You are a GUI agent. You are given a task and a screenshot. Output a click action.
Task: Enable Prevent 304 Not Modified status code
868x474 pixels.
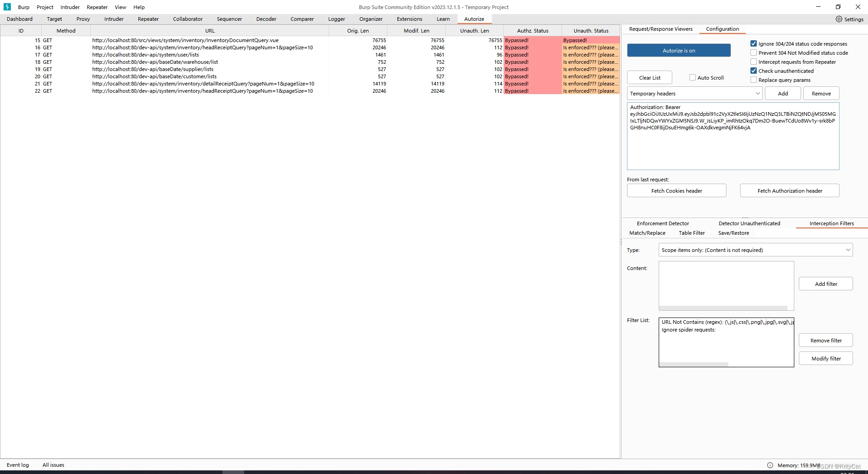coord(754,53)
